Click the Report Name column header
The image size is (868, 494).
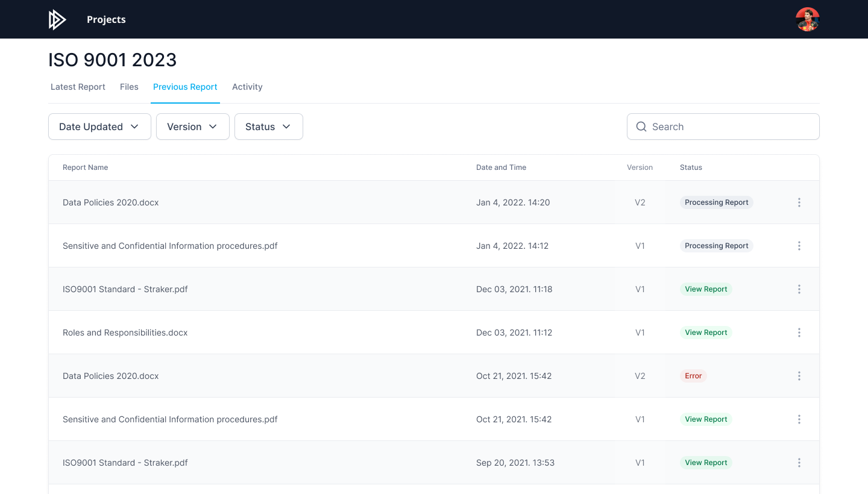tap(86, 167)
